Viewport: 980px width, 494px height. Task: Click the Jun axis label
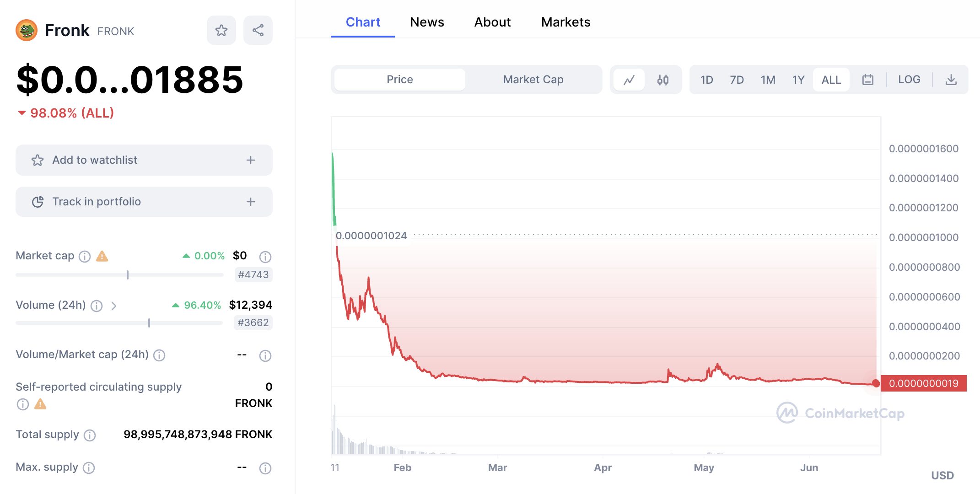coord(809,467)
